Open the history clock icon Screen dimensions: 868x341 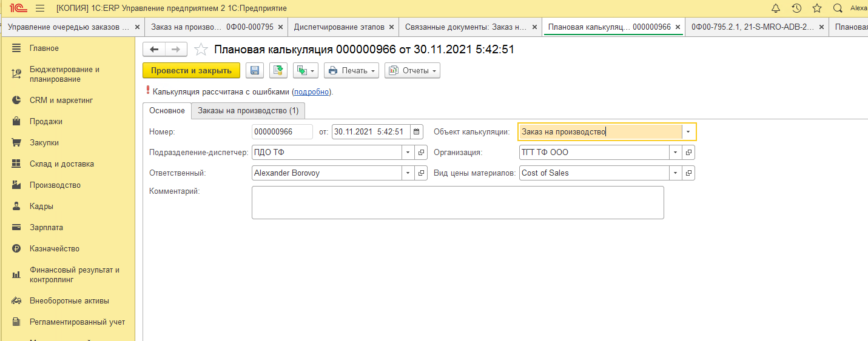coord(796,8)
